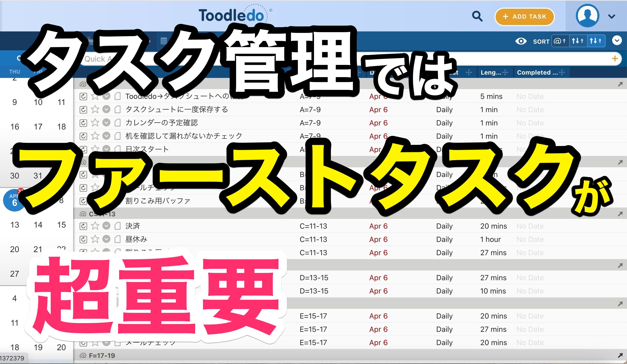Click the orange plus in the Quick Add bar

[x=615, y=59]
